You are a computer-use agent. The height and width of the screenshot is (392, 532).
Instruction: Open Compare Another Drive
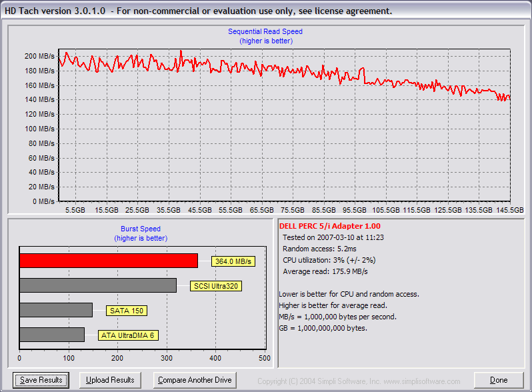pos(195,380)
